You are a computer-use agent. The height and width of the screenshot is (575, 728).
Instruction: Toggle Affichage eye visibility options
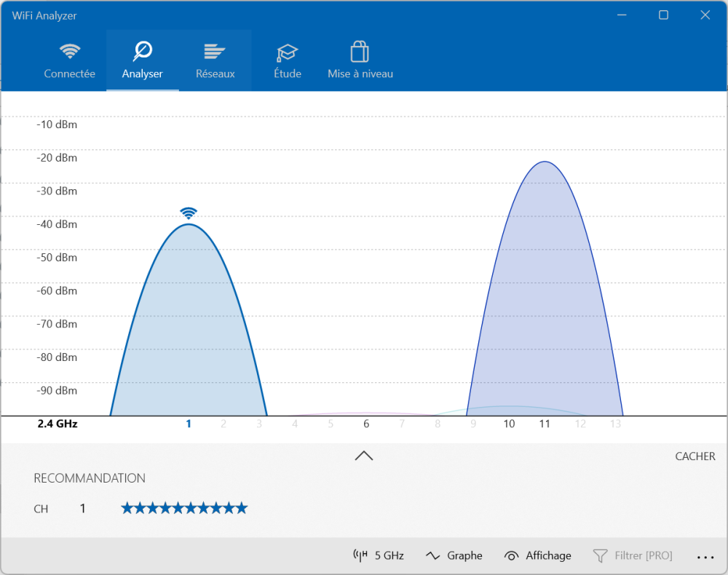tap(538, 556)
